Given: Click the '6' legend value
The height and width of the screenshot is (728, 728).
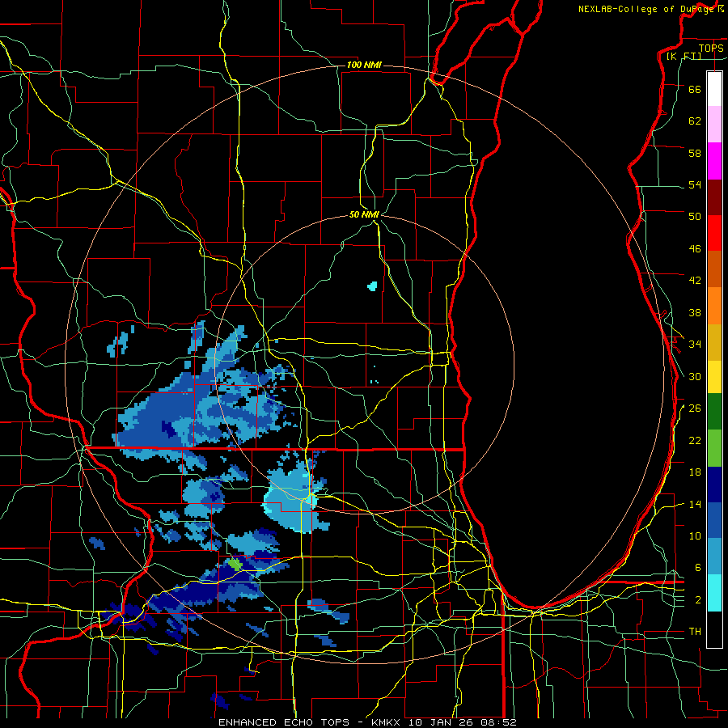Looking at the screenshot, I should coord(697,569).
